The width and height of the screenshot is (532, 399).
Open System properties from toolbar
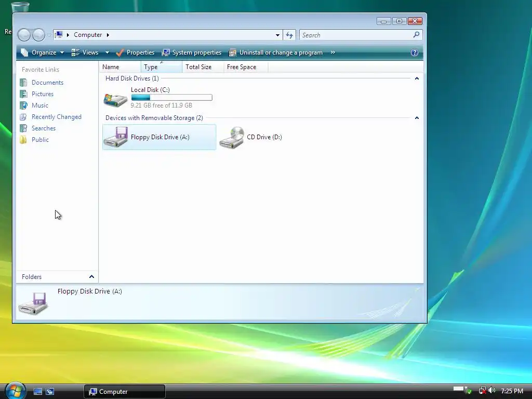pyautogui.click(x=192, y=52)
